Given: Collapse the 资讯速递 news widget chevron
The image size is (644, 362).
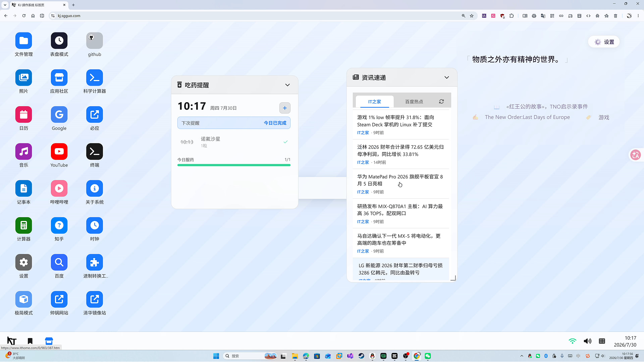Looking at the screenshot, I should coord(447,77).
